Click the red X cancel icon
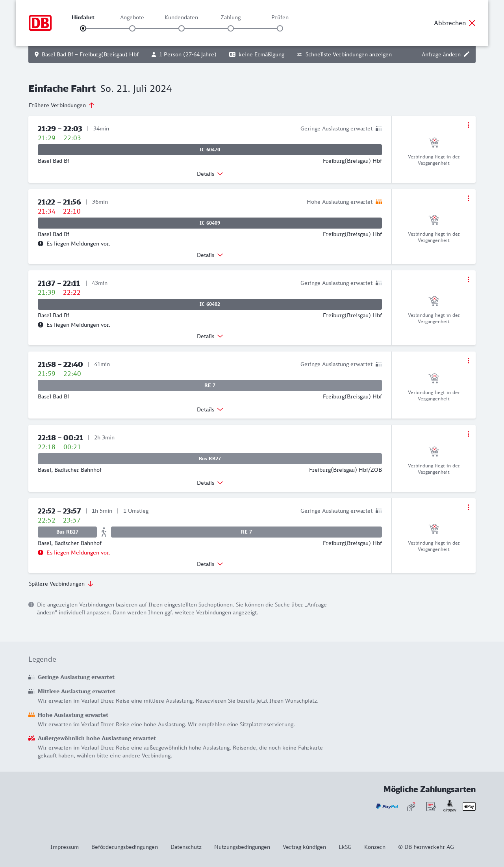Screen dimensions: 504x867 472,23
